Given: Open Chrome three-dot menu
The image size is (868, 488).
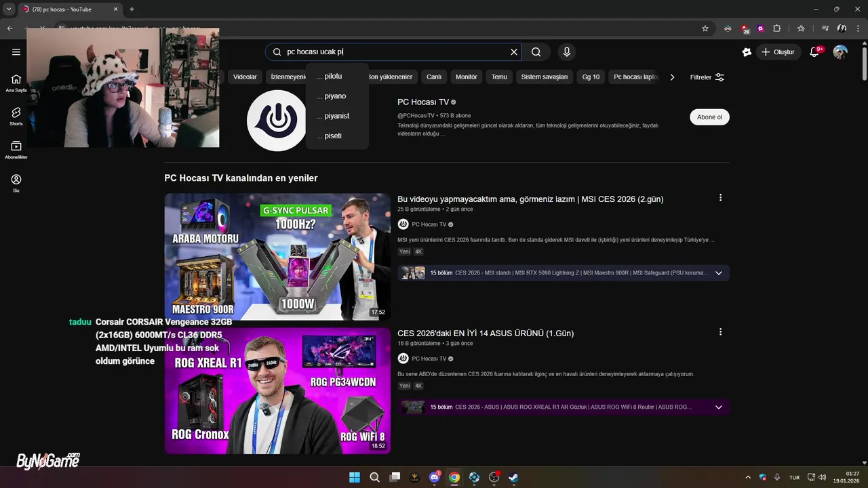Looking at the screenshot, I should [858, 28].
